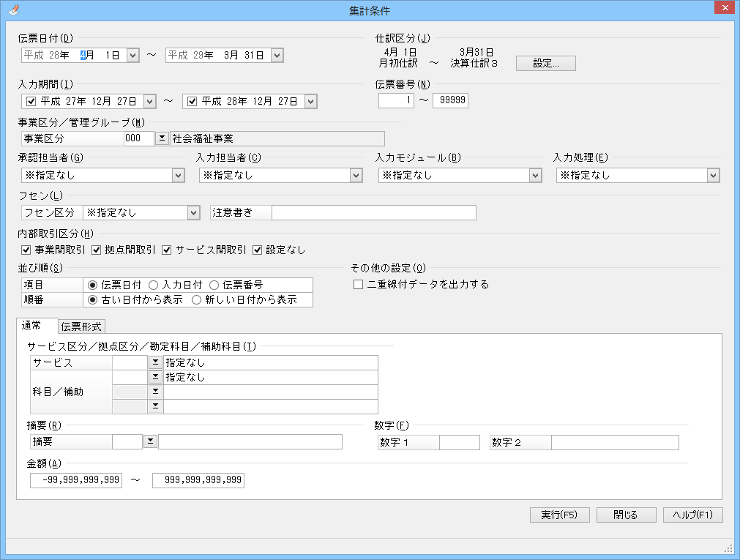Screen dimensions: 740x560
Task: Click the 注意書き text field
Action: 373,212
